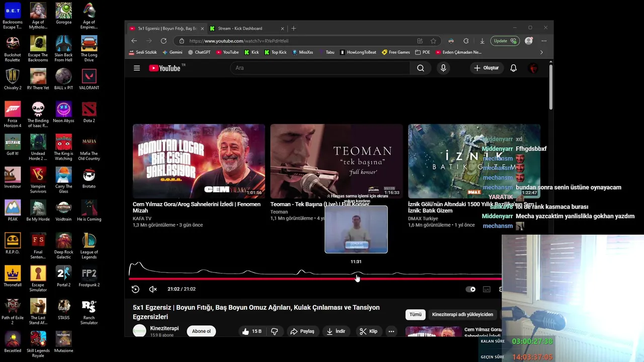Select the Tümü filter chip

click(416, 315)
